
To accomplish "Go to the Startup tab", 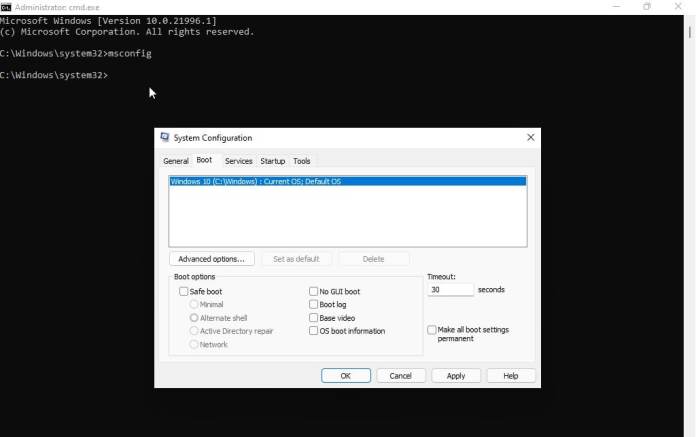I will click(x=273, y=161).
